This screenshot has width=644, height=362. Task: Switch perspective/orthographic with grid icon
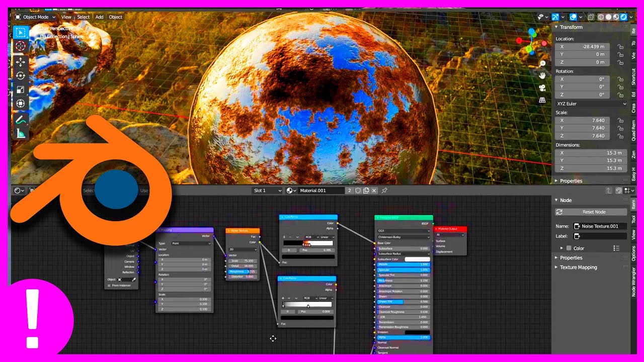(542, 100)
